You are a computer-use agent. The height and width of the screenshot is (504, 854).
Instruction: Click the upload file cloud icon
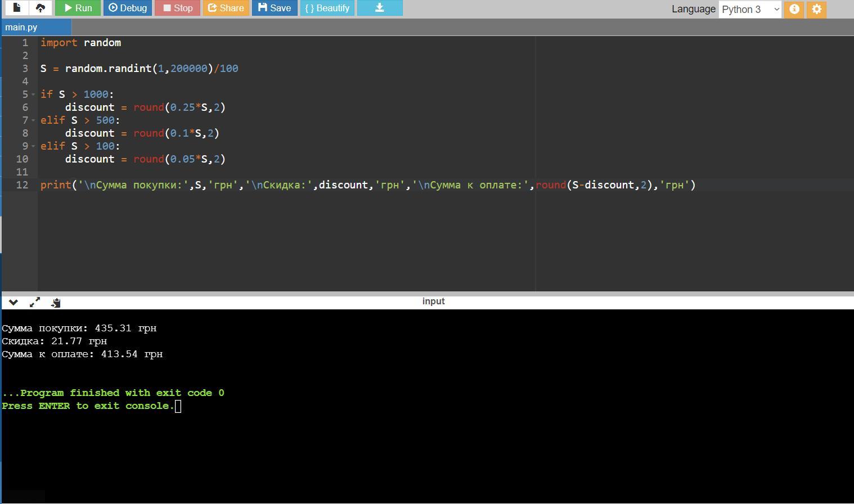41,8
